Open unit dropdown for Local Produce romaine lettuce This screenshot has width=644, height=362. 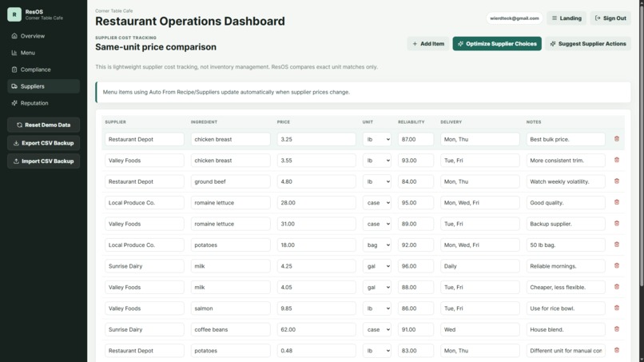[x=377, y=202]
